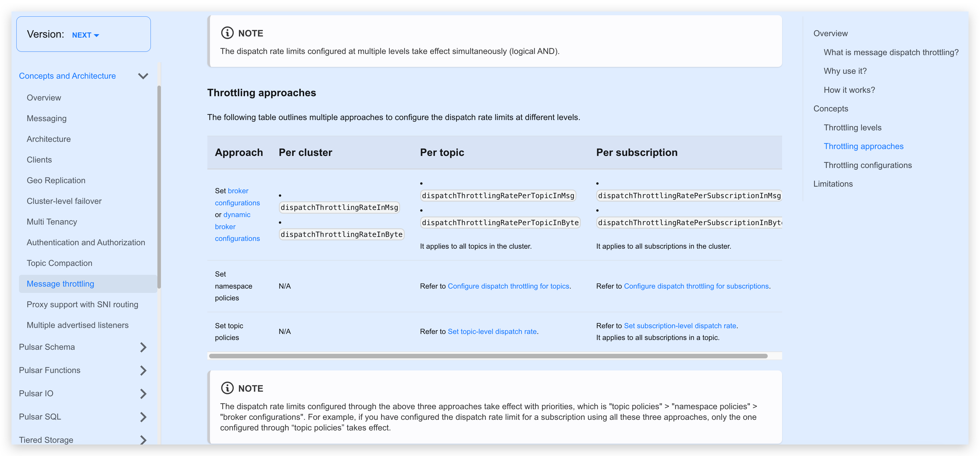This screenshot has height=456, width=980.
Task: Open Configure dispatch throttling for topics link
Action: coord(508,286)
